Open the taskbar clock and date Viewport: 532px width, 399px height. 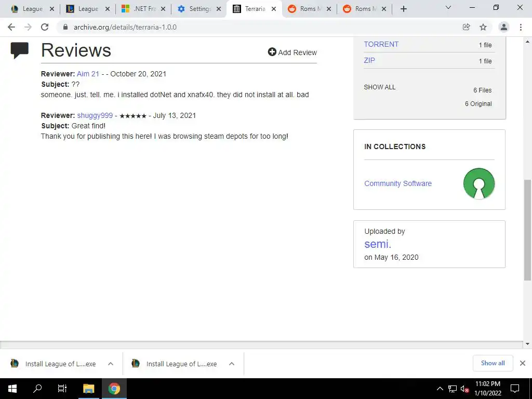pyautogui.click(x=487, y=389)
